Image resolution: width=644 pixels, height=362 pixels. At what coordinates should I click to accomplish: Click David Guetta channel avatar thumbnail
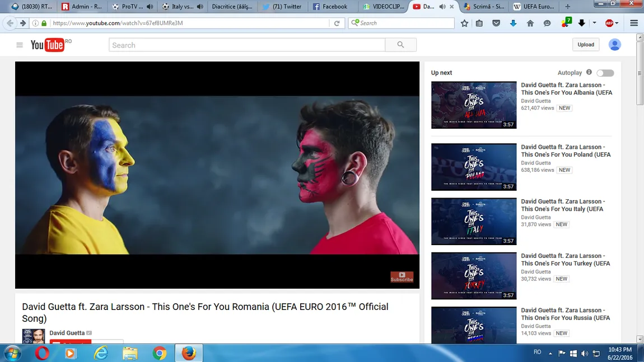click(33, 336)
